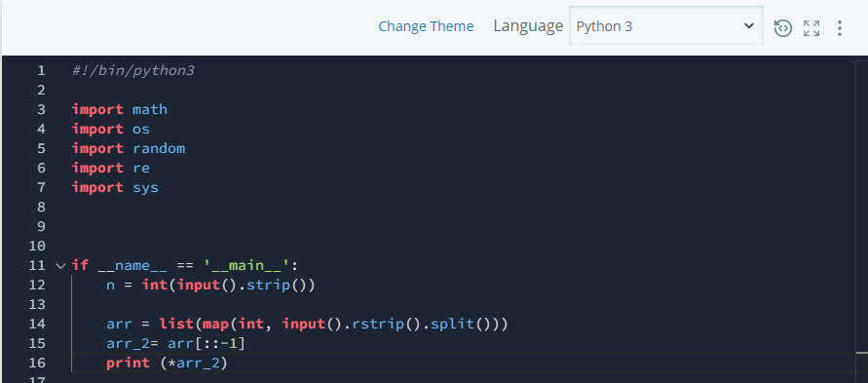Click the shebang comment '#!/bin/python3'
868x383 pixels.
coord(132,71)
